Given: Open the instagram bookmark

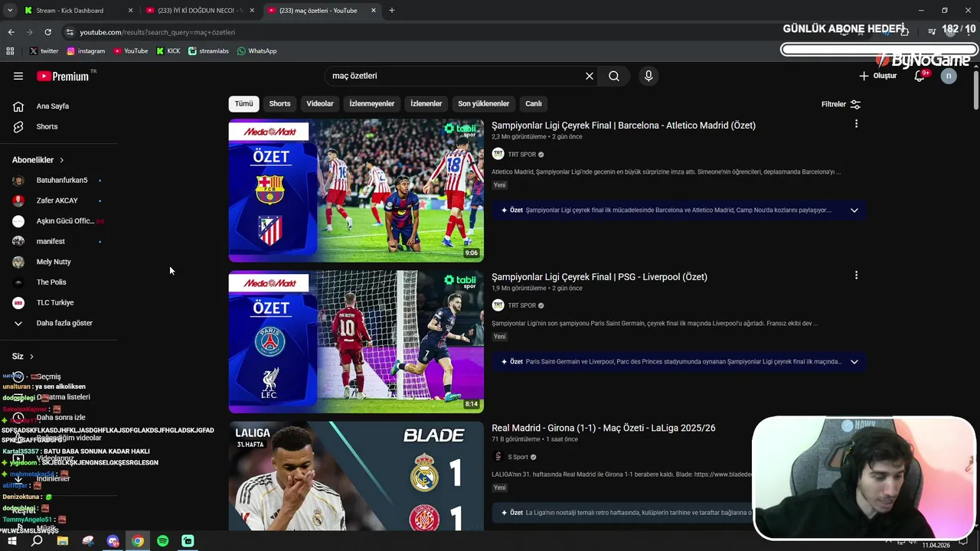Looking at the screenshot, I should (86, 51).
